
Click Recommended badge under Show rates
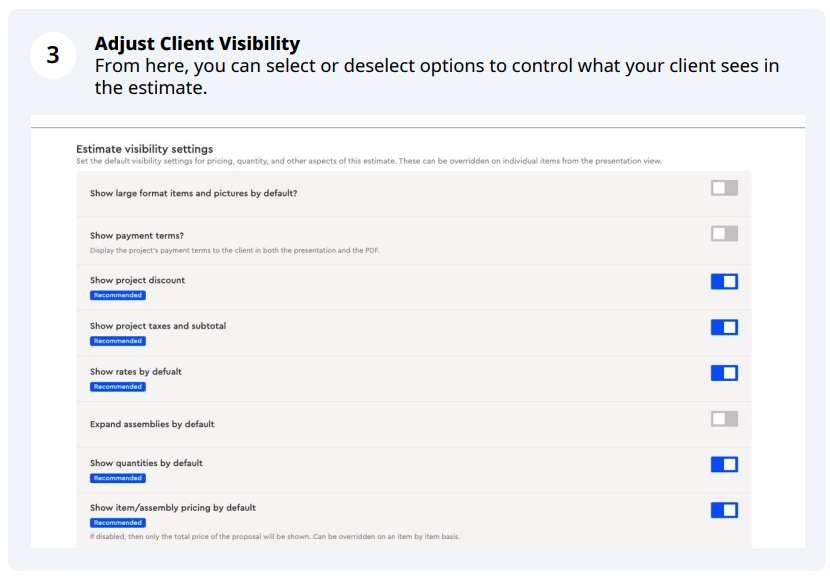118,387
